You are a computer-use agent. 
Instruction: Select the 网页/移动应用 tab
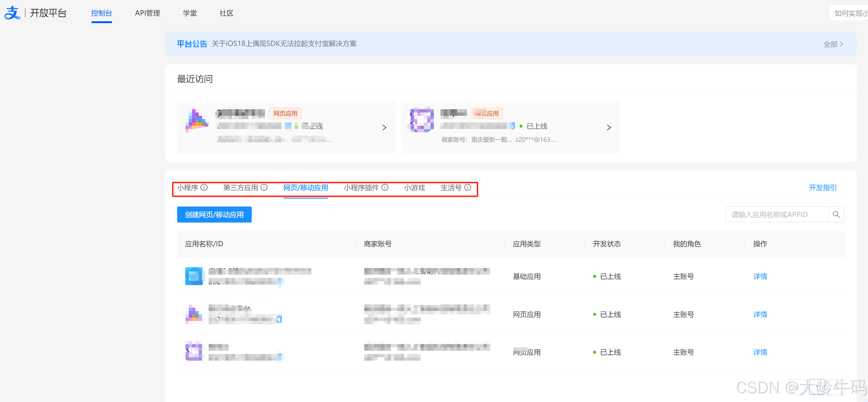(x=305, y=187)
